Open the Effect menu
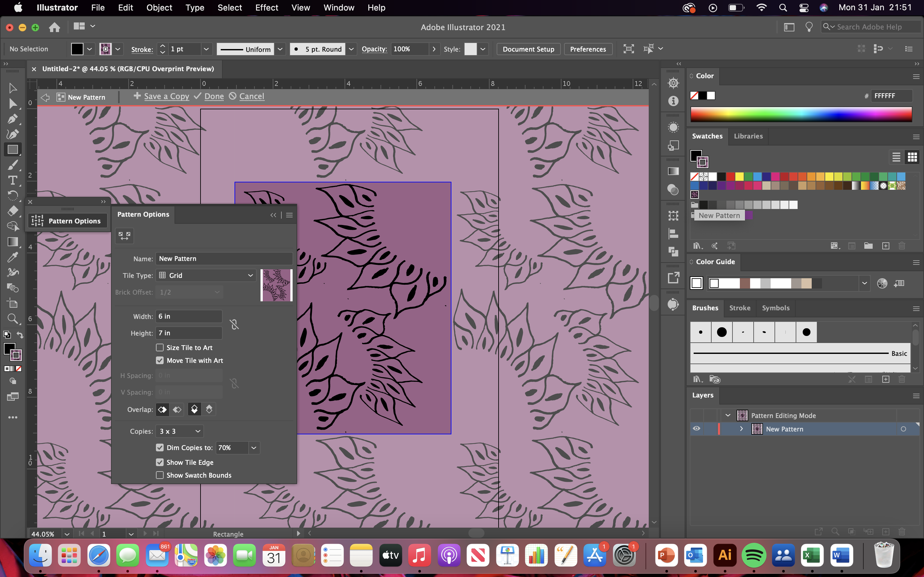Screen dimensions: 924x577 click(267, 8)
